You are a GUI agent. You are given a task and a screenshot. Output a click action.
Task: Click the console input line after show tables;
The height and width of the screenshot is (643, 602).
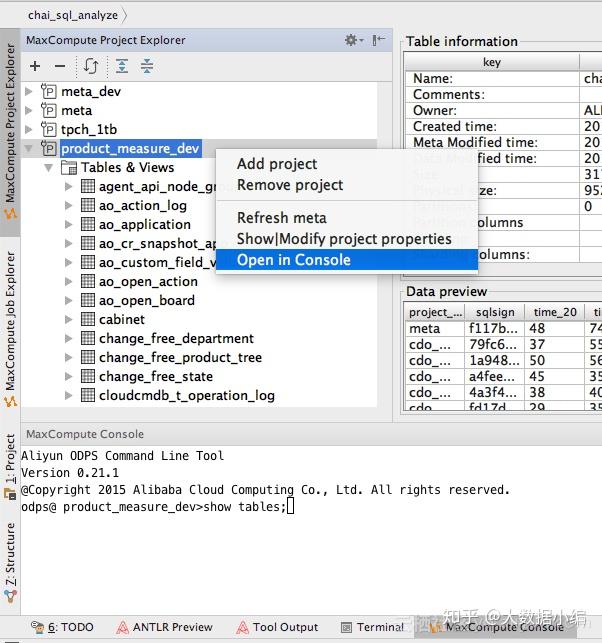[290, 506]
